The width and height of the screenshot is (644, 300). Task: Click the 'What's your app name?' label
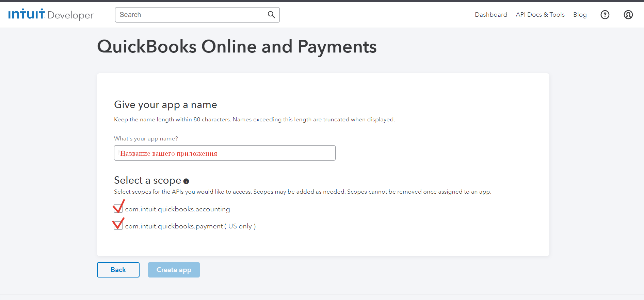[146, 138]
